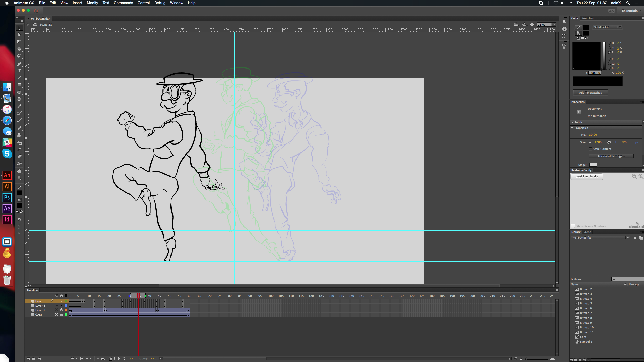Enable Scale Content checkbox
The height and width of the screenshot is (362, 644).
[x=590, y=149]
